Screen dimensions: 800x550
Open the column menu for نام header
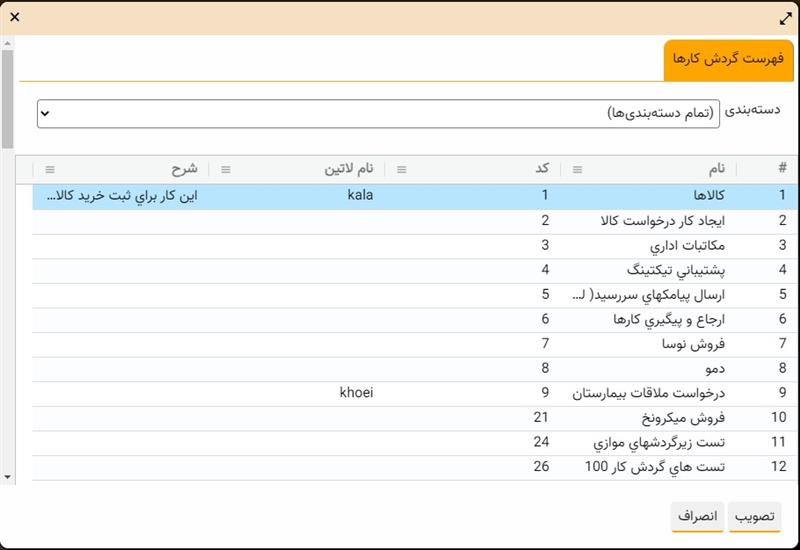(x=577, y=169)
